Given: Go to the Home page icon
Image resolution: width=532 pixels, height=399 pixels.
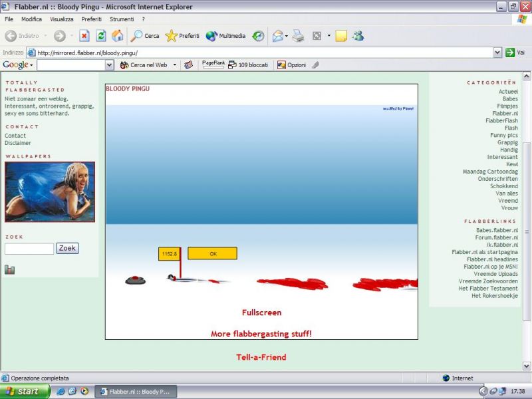Looking at the screenshot, I should click(x=118, y=36).
